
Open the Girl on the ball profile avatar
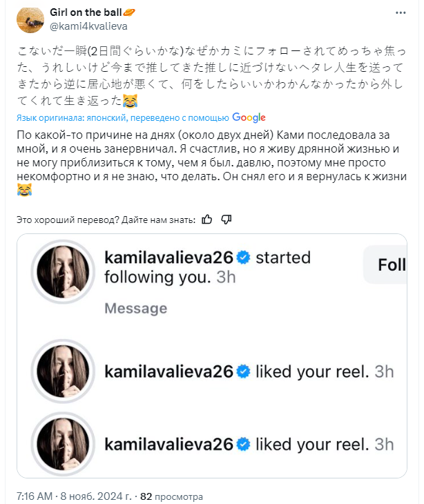pos(30,19)
